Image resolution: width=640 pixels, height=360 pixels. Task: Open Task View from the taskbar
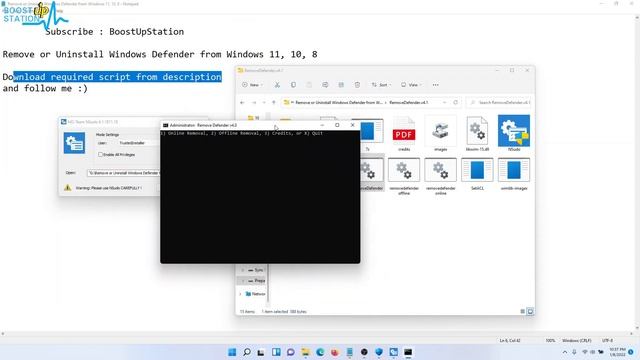pyautogui.click(x=261, y=352)
